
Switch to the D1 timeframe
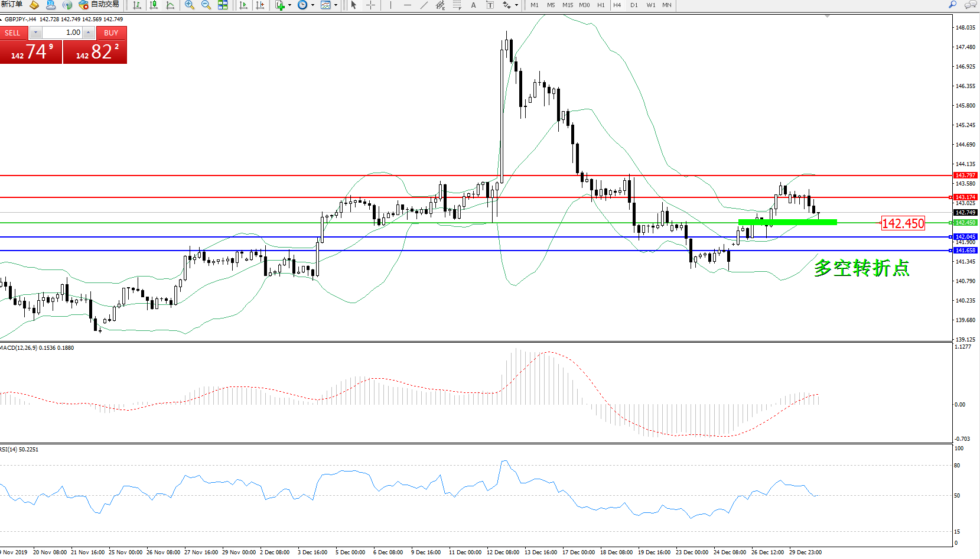click(x=634, y=5)
